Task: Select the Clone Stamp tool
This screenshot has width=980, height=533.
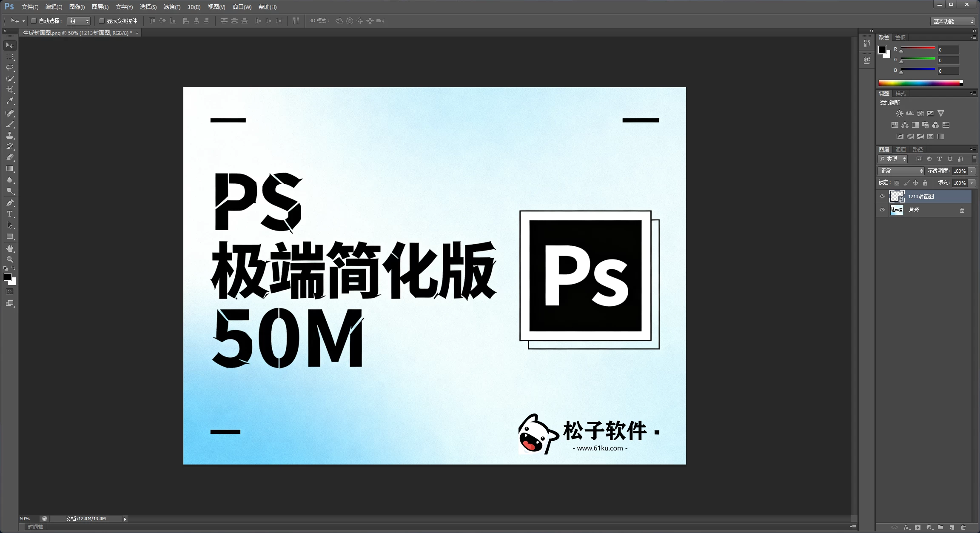Action: tap(10, 135)
